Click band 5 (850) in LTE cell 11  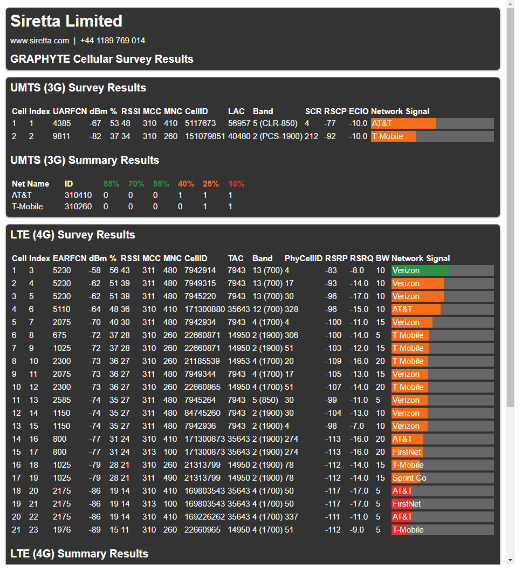[265, 400]
